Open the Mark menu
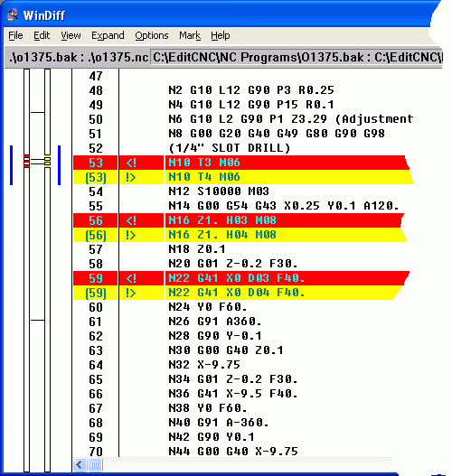 click(x=190, y=35)
